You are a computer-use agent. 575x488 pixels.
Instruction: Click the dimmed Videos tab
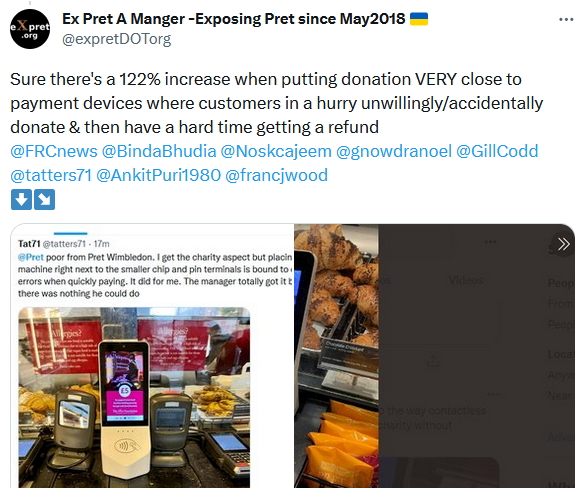pos(466,280)
